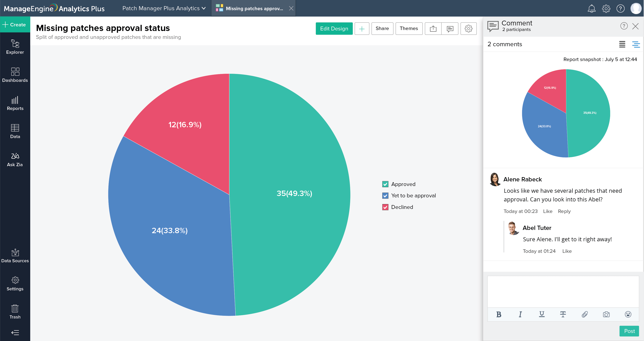Attach a file to the comment
The height and width of the screenshot is (341, 644).
[585, 314]
